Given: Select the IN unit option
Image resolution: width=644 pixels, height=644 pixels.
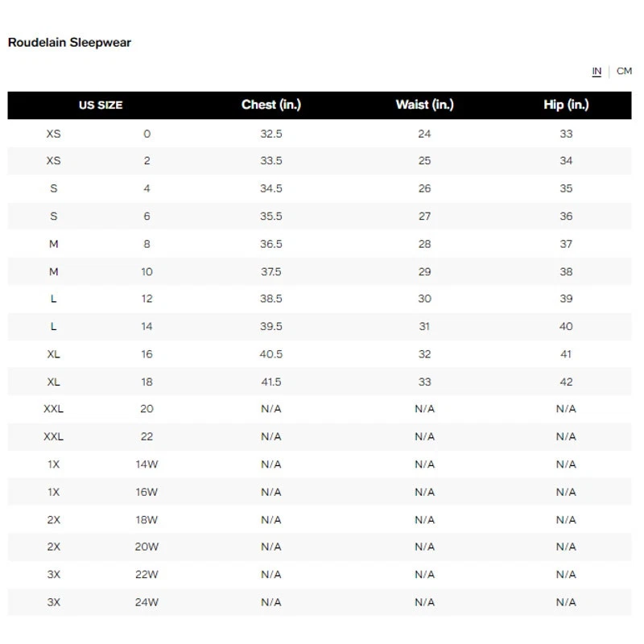Looking at the screenshot, I should pyautogui.click(x=597, y=72).
